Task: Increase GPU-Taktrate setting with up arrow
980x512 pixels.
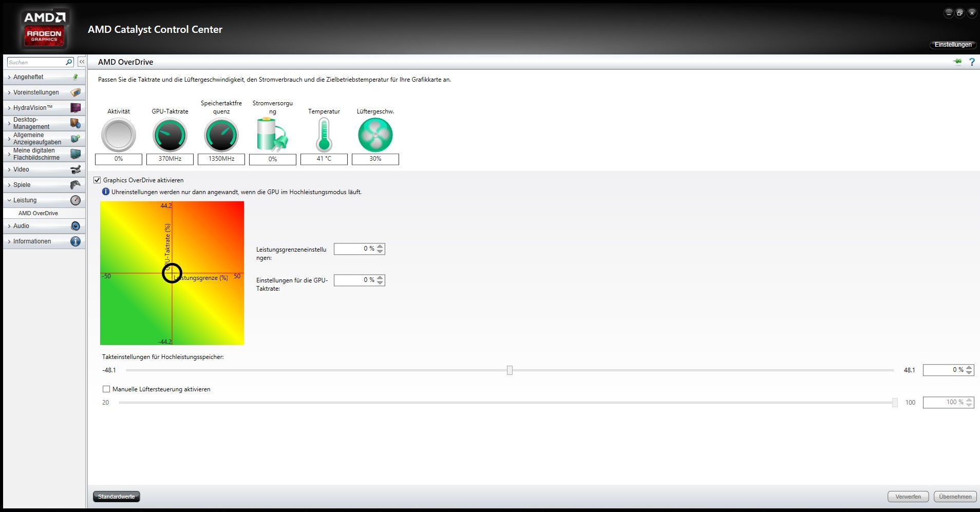Action: point(380,278)
